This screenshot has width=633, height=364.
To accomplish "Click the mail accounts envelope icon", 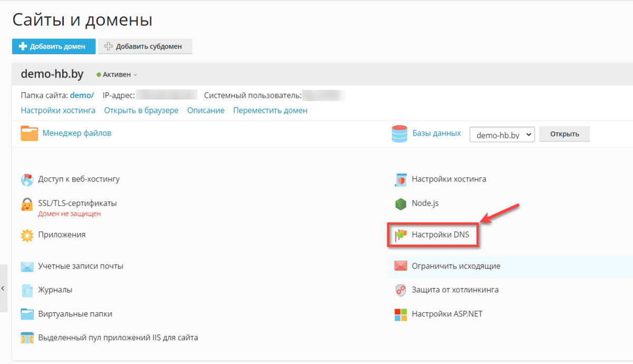I will [27, 266].
